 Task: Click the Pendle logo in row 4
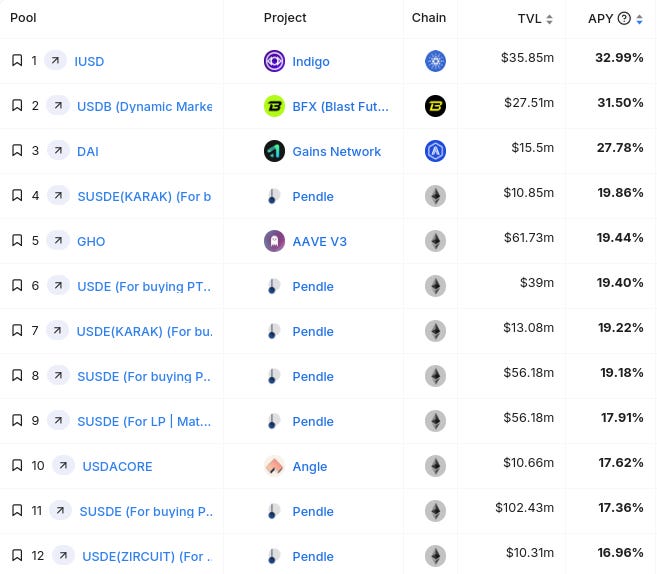tap(274, 196)
